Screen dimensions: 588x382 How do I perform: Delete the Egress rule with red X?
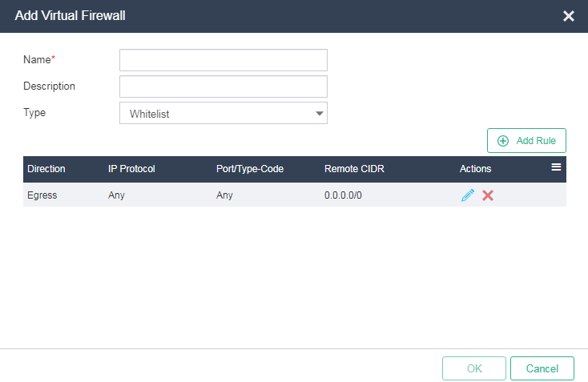click(488, 195)
